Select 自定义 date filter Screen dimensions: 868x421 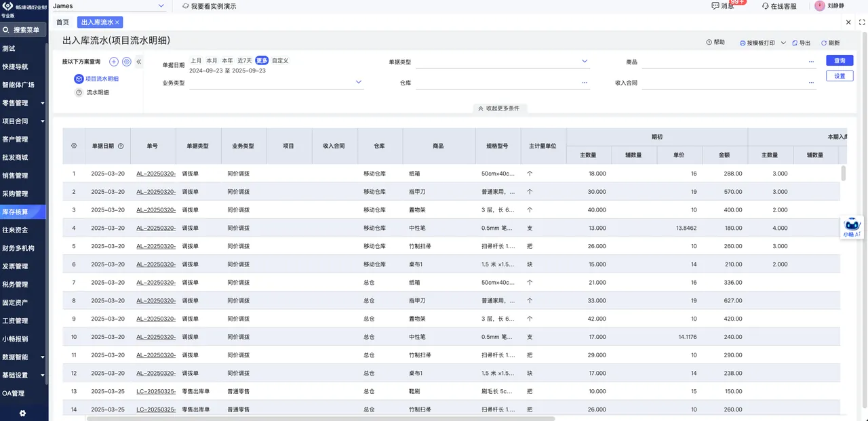(x=280, y=60)
